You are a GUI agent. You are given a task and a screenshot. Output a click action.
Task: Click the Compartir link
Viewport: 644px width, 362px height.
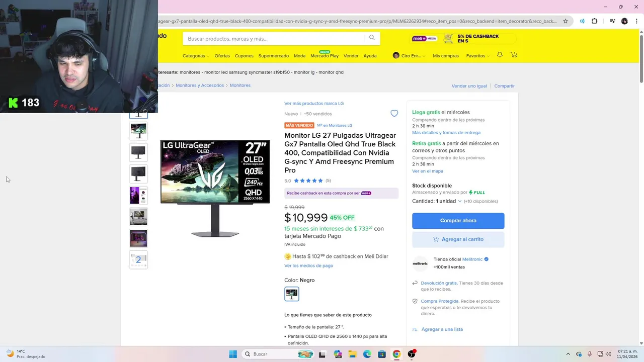coord(504,86)
